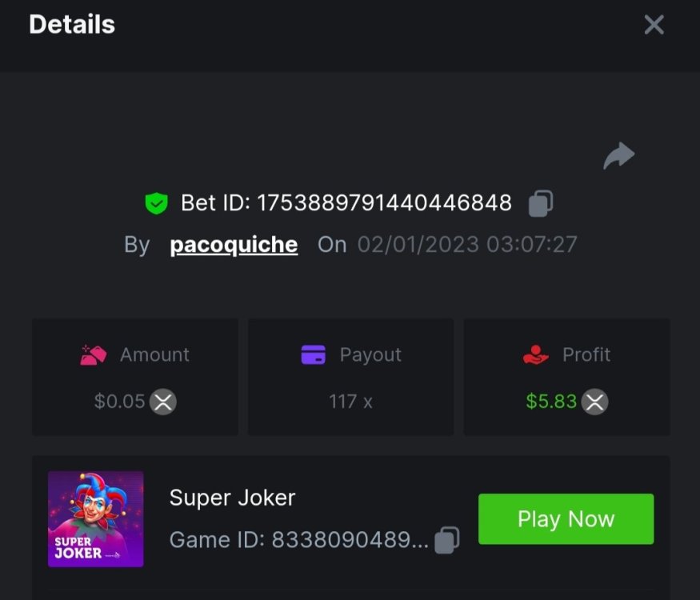Click the Super Joker game title
This screenshot has height=600, width=700.
pyautogui.click(x=232, y=498)
